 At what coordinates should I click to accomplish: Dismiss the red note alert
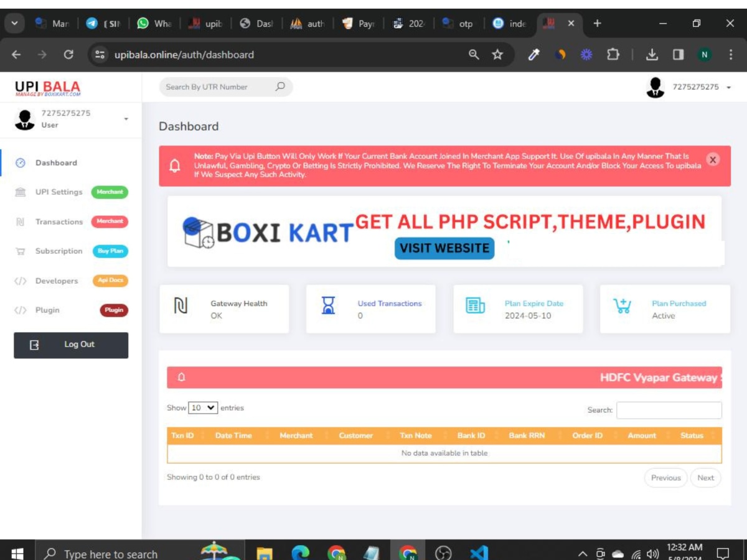[x=713, y=160]
